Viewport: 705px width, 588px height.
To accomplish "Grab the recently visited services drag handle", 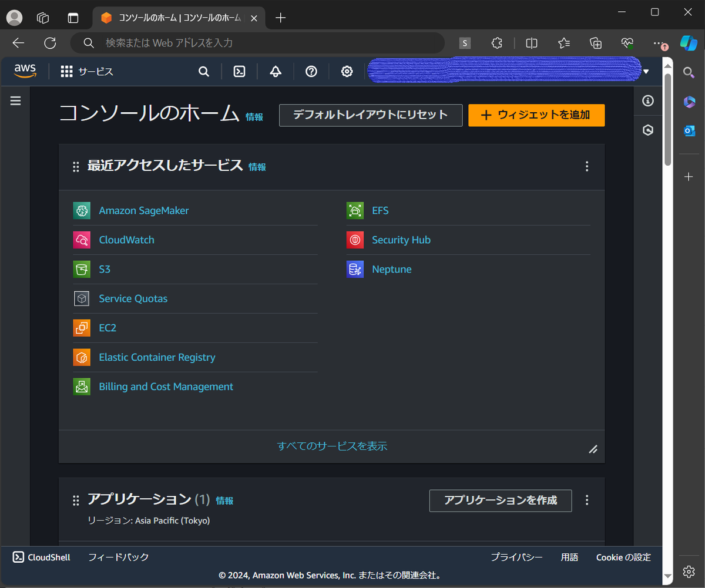I will pyautogui.click(x=76, y=167).
